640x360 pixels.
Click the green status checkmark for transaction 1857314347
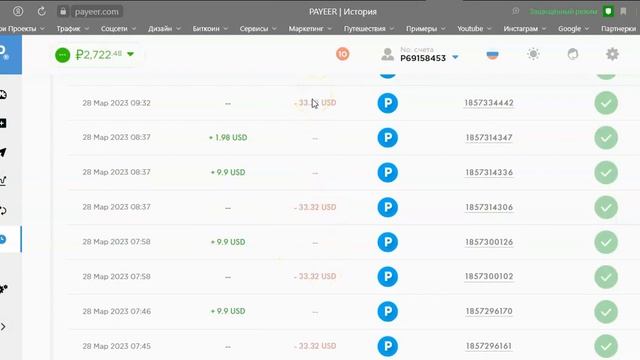pyautogui.click(x=606, y=138)
